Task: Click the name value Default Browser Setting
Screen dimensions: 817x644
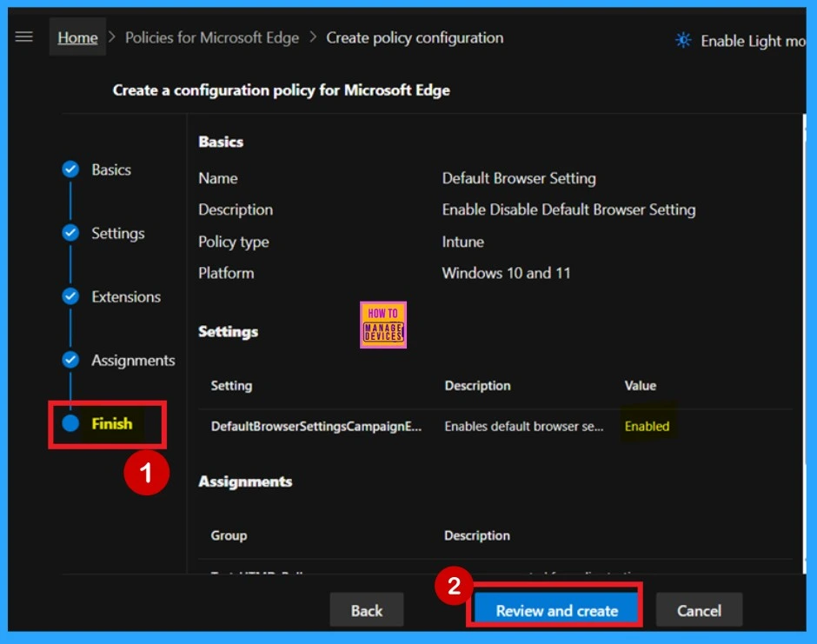Action: pos(519,178)
